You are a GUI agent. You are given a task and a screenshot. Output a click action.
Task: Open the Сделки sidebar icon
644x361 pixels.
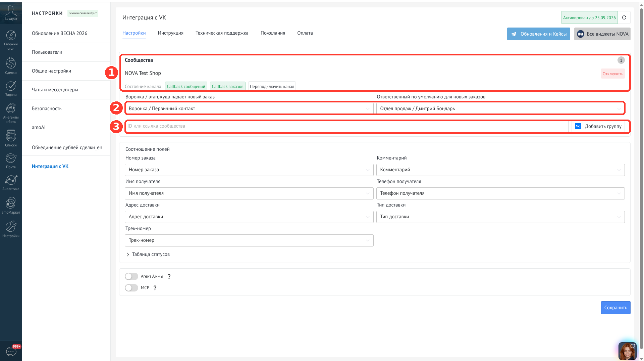pyautogui.click(x=11, y=65)
